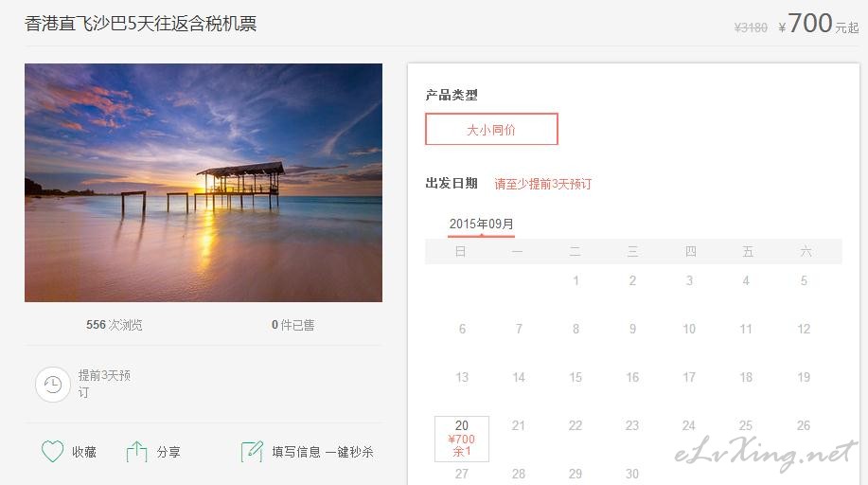Click calendar date 10

(689, 329)
